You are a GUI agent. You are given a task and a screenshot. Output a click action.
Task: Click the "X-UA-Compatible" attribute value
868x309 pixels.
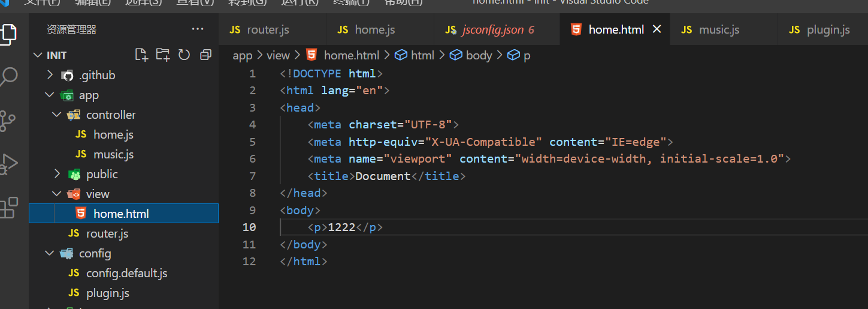[x=483, y=142]
